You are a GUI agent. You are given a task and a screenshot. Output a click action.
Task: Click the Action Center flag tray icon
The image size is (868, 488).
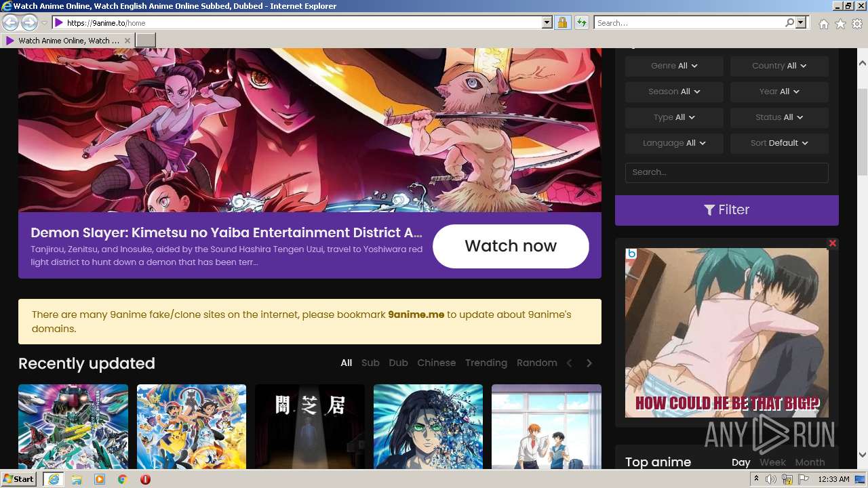tap(804, 479)
